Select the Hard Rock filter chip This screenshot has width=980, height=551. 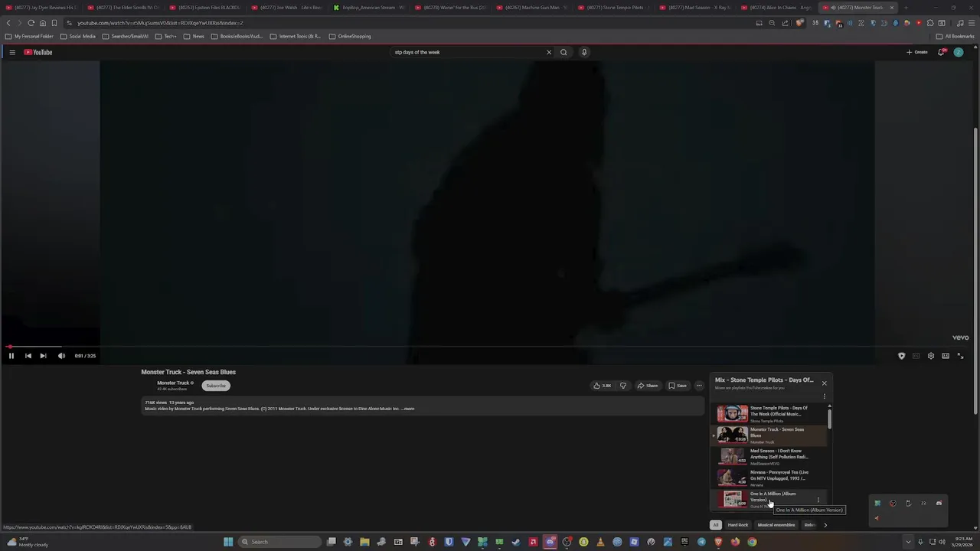point(738,525)
